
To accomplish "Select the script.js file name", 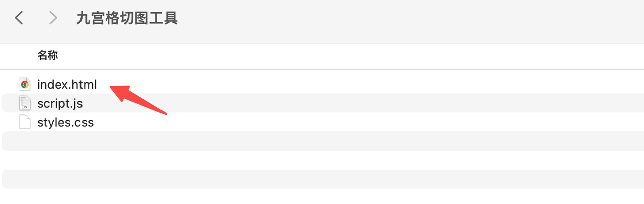I will [x=60, y=103].
